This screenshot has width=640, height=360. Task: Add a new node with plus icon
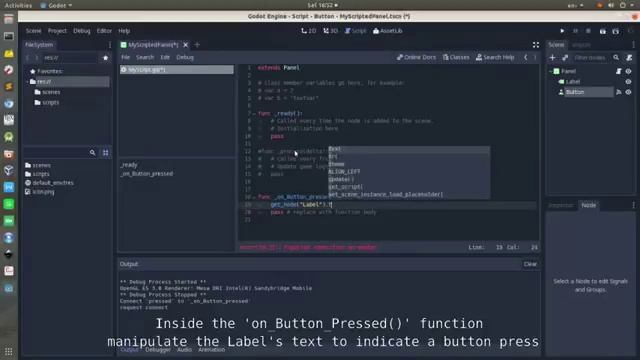553,58
